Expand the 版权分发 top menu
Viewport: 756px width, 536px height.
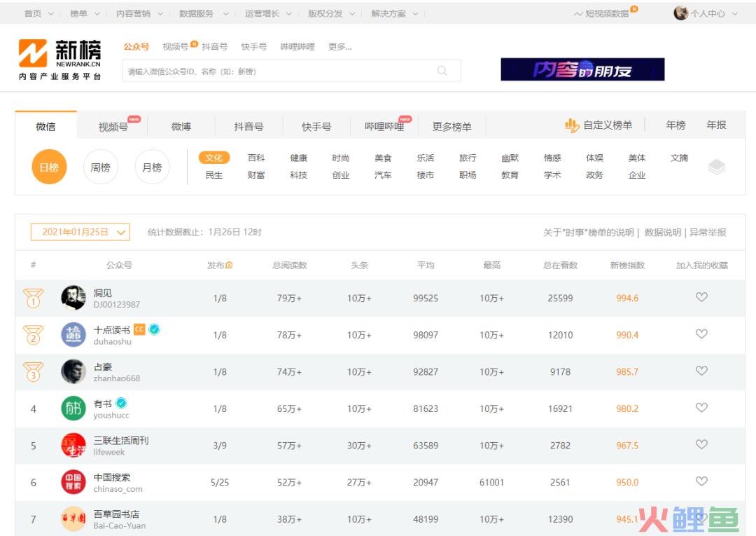(331, 13)
